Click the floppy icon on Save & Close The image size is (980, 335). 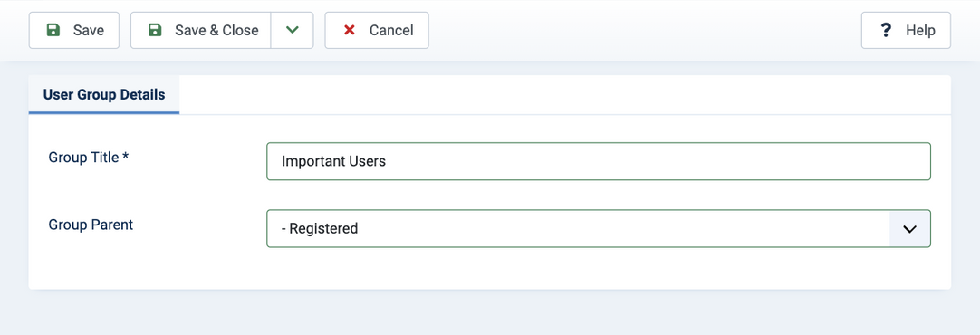(x=155, y=30)
